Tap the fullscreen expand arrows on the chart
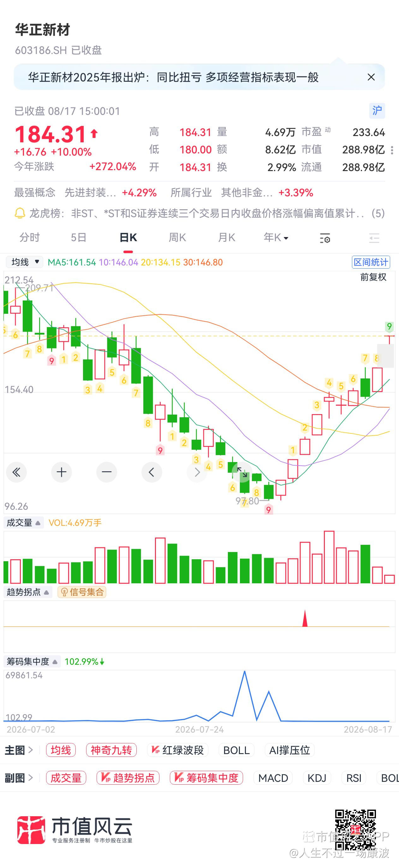Image resolution: width=399 pixels, height=868 pixels. (242, 472)
